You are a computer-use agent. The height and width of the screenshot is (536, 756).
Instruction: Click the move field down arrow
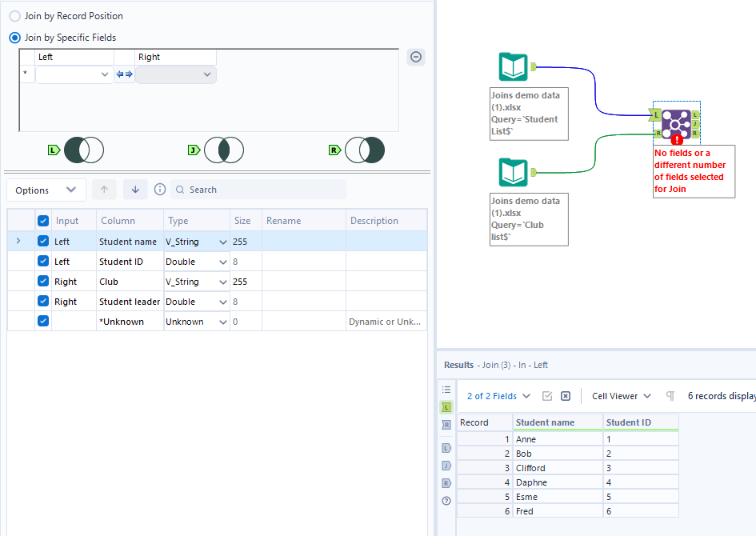coord(134,190)
